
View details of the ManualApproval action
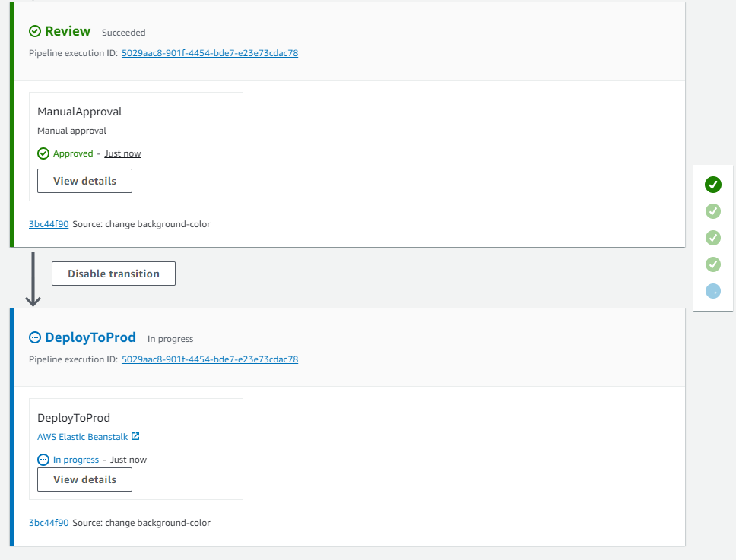(x=84, y=181)
